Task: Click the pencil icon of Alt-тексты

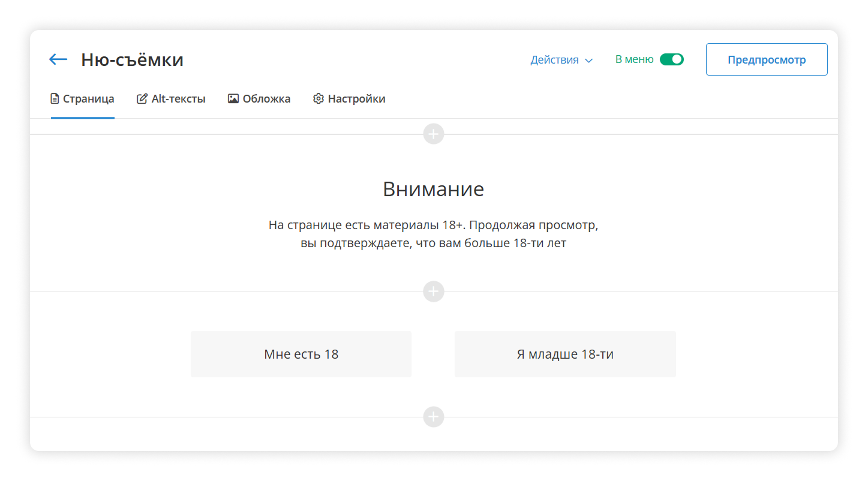Action: coord(142,99)
